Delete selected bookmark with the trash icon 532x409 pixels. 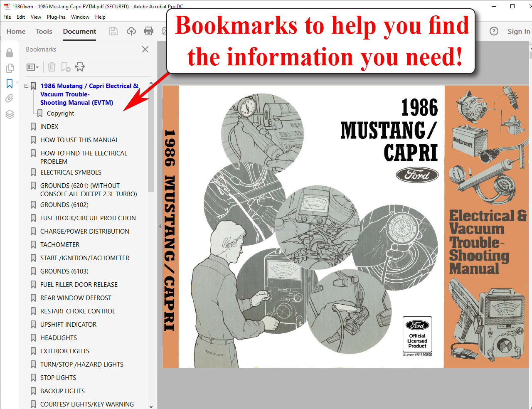coord(52,67)
